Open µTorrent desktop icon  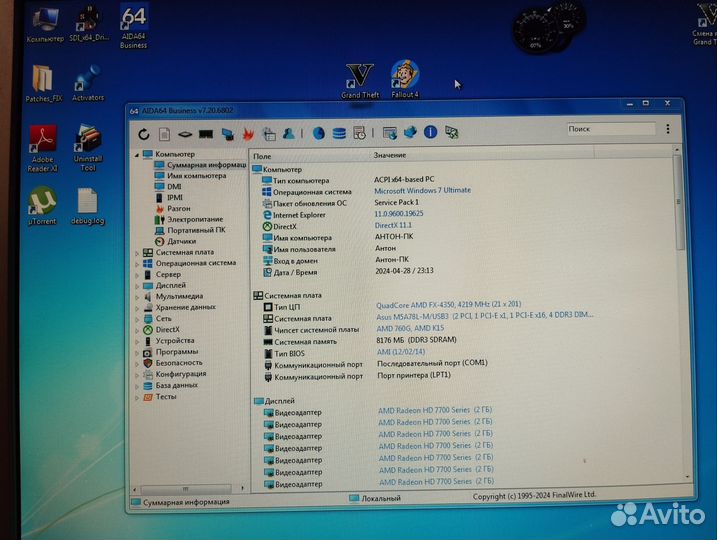coord(42,203)
